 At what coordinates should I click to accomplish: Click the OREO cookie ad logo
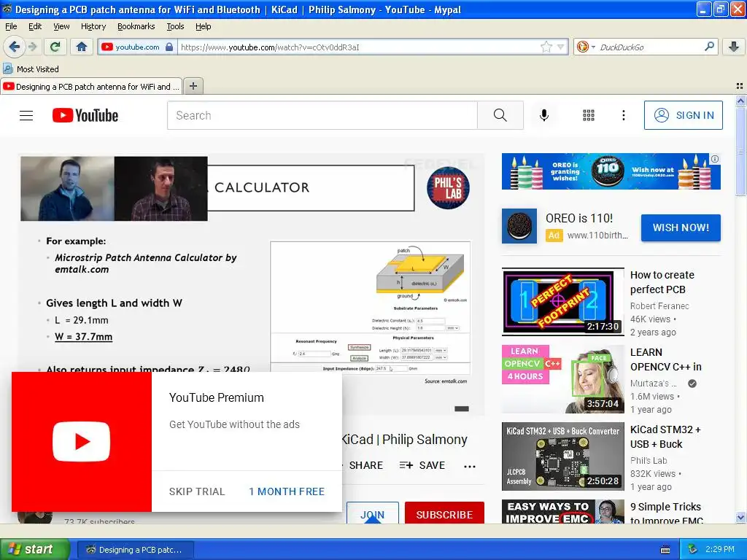click(519, 226)
